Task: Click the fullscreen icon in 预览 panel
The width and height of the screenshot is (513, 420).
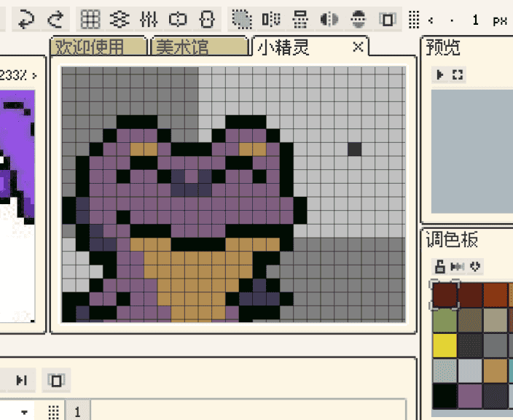Action: [458, 74]
